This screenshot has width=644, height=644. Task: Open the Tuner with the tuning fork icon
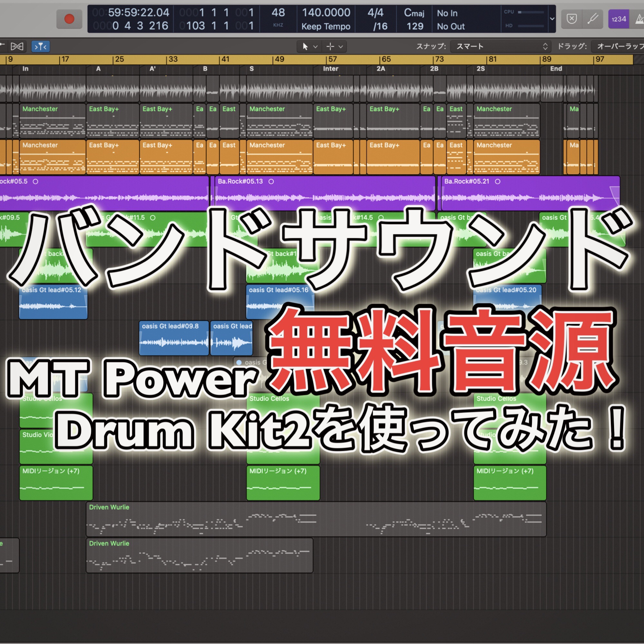point(593,19)
